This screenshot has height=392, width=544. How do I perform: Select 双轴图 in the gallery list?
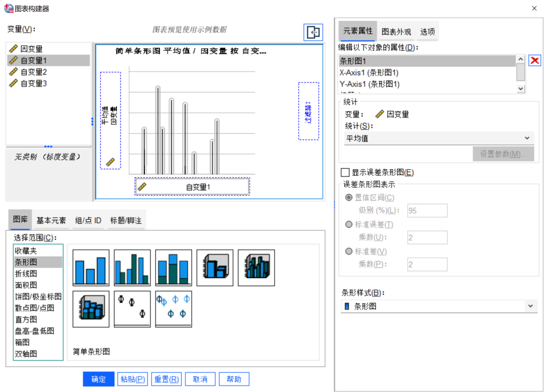38,354
